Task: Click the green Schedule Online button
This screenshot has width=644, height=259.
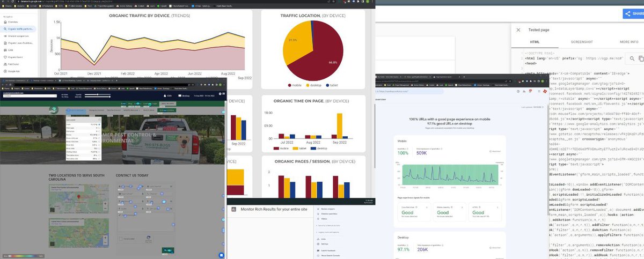Action: point(167,109)
